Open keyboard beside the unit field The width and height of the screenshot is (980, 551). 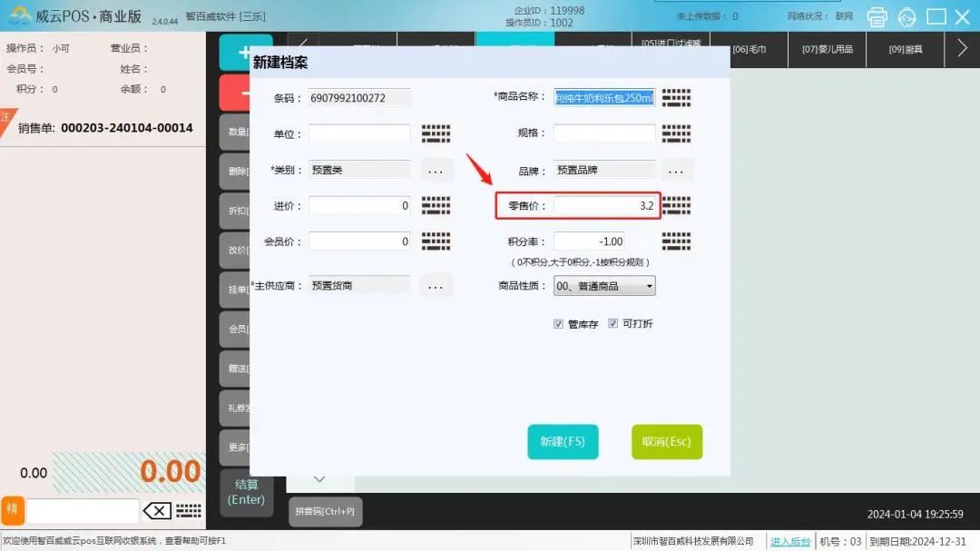point(436,133)
